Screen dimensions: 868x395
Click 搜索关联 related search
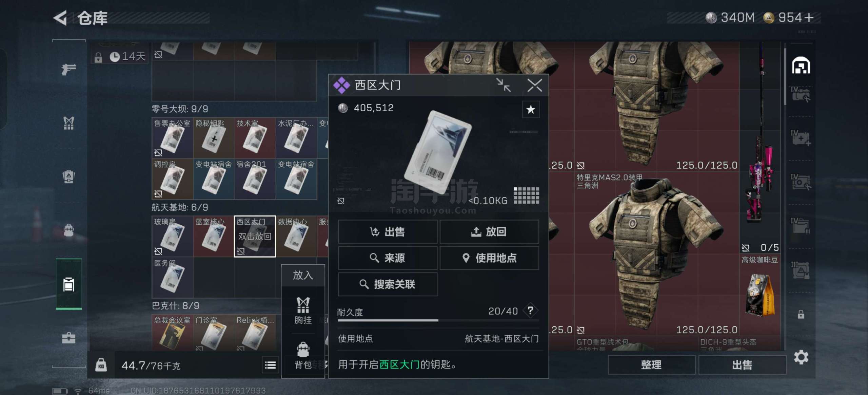(388, 284)
